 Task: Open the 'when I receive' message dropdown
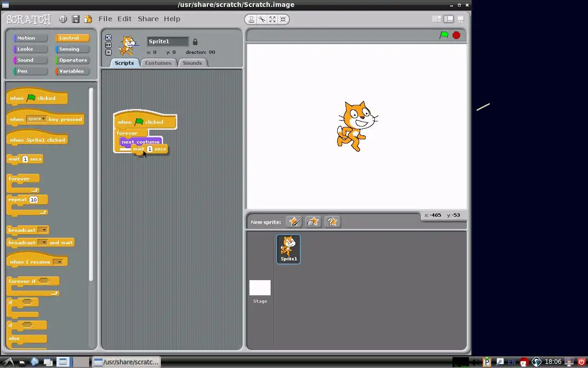58,262
